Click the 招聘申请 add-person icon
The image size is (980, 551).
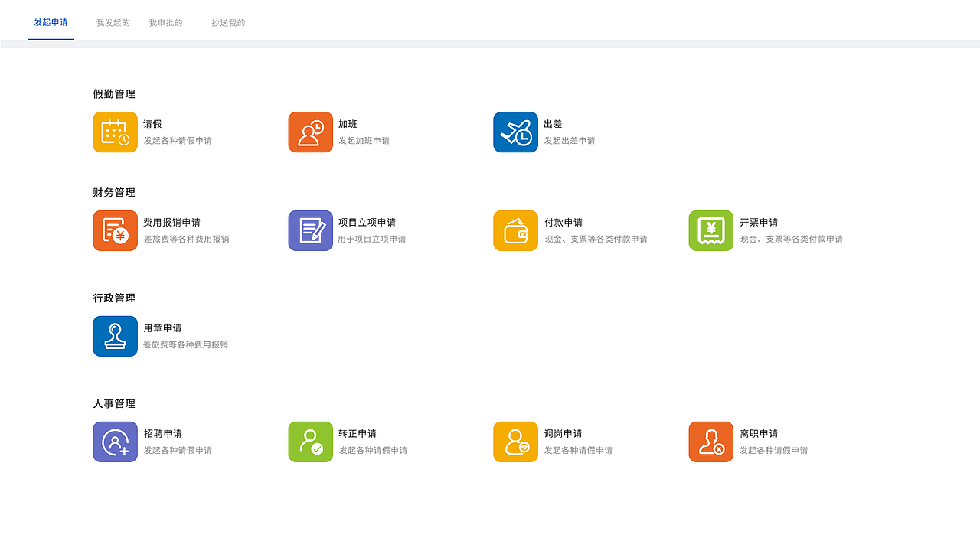(x=116, y=442)
